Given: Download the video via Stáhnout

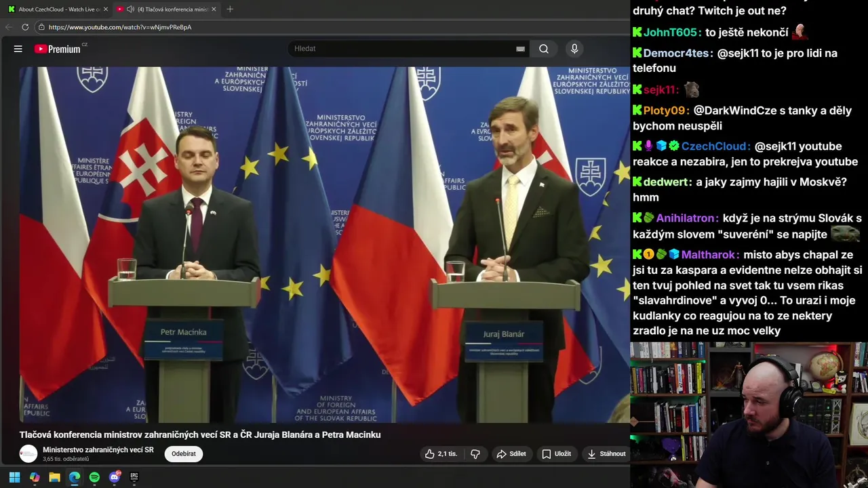Looking at the screenshot, I should click(x=606, y=454).
